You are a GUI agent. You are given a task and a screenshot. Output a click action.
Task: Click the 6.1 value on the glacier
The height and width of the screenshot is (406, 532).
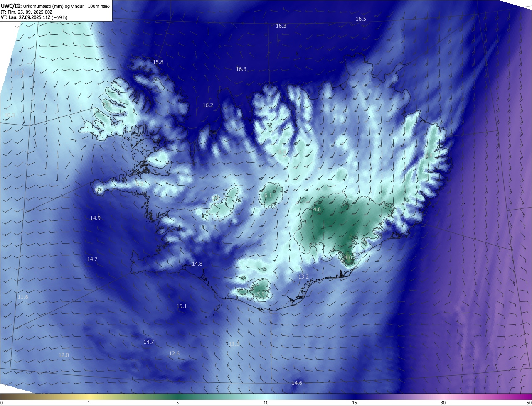pyautogui.click(x=268, y=196)
